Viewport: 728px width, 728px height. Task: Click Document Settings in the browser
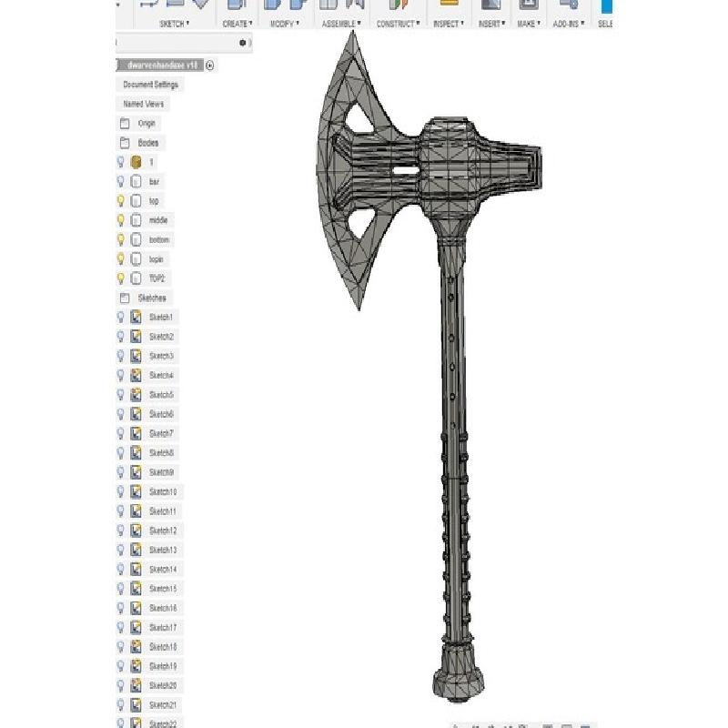[150, 85]
